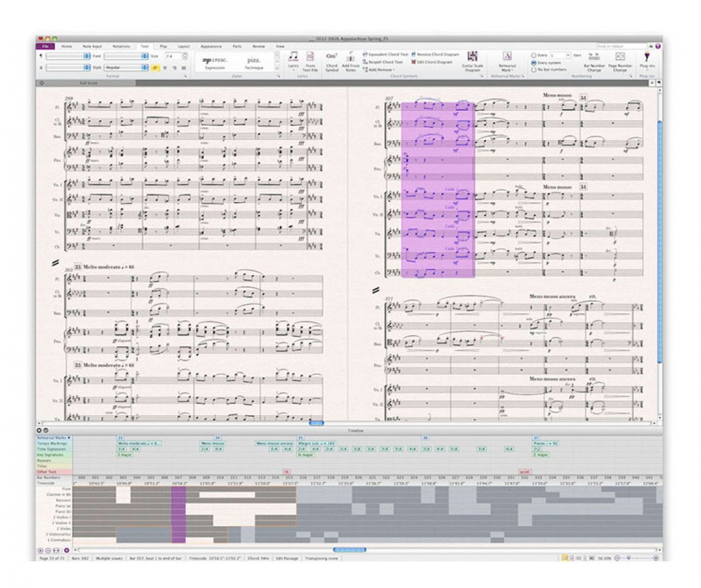Zoom in with status bar plus icon
701x588 pixels.
(655, 558)
